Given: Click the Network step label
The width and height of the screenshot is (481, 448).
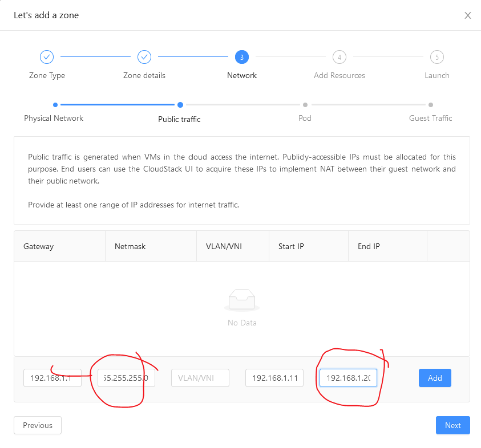Looking at the screenshot, I should [x=242, y=75].
